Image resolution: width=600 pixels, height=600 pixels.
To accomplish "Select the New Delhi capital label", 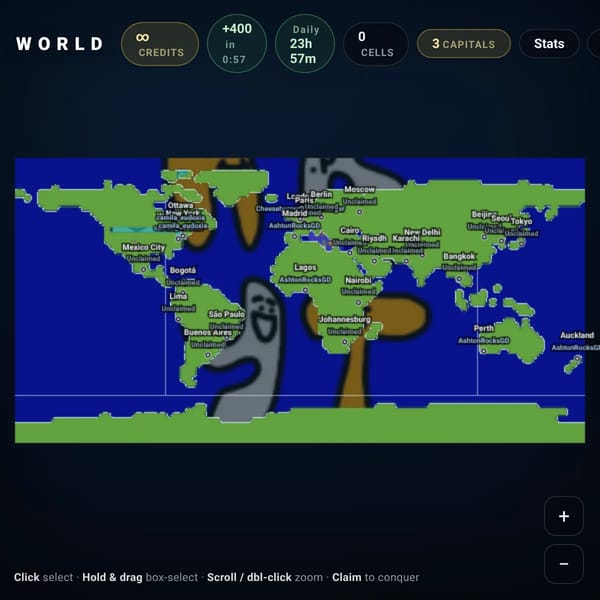I will pos(422,232).
